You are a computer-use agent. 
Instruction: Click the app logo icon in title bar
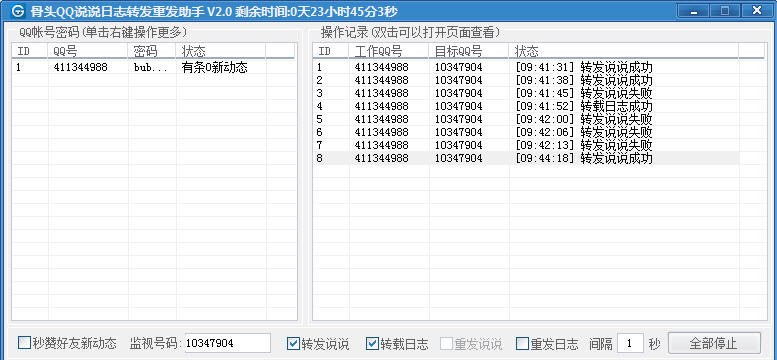(18, 10)
